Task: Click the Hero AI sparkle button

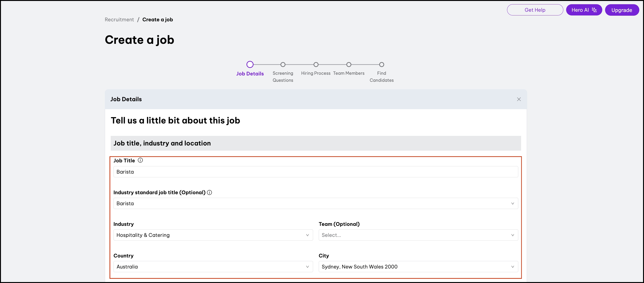Action: click(x=584, y=10)
